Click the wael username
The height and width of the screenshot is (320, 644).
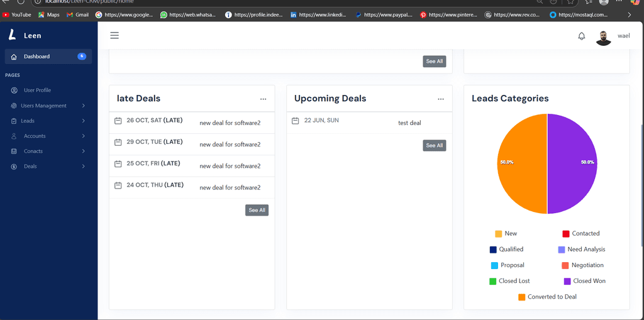[624, 36]
